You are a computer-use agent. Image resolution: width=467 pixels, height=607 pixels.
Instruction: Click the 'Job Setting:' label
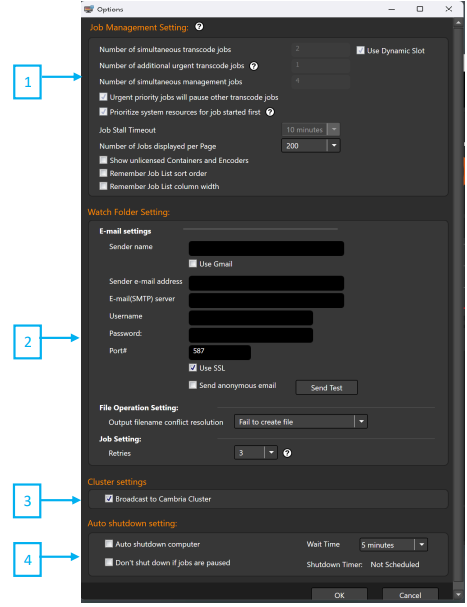pos(120,439)
